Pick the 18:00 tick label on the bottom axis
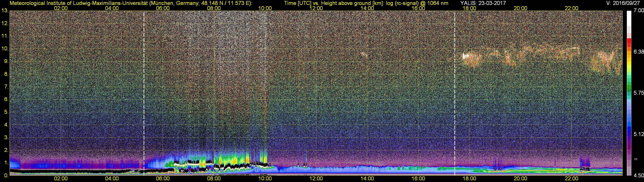Screen dimensions: 644x182 click(469, 179)
